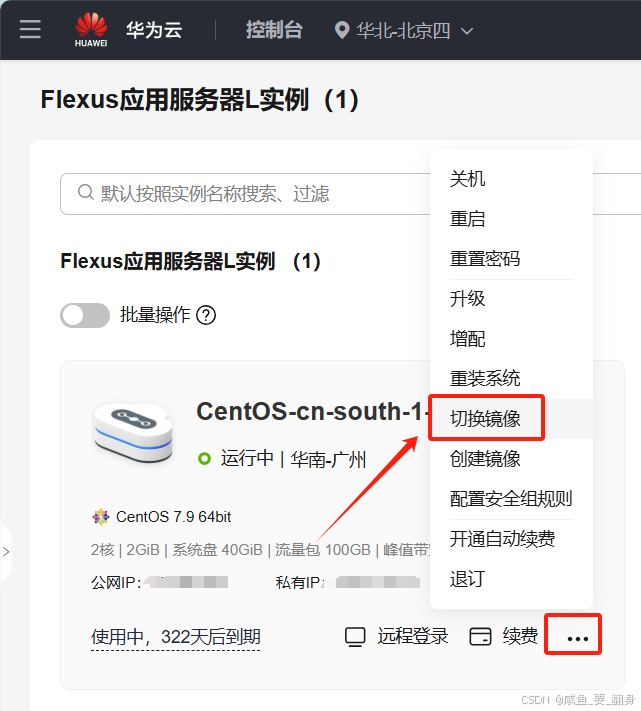Click the remote login monitor icon
Screen dimensions: 641x711
coord(355,637)
